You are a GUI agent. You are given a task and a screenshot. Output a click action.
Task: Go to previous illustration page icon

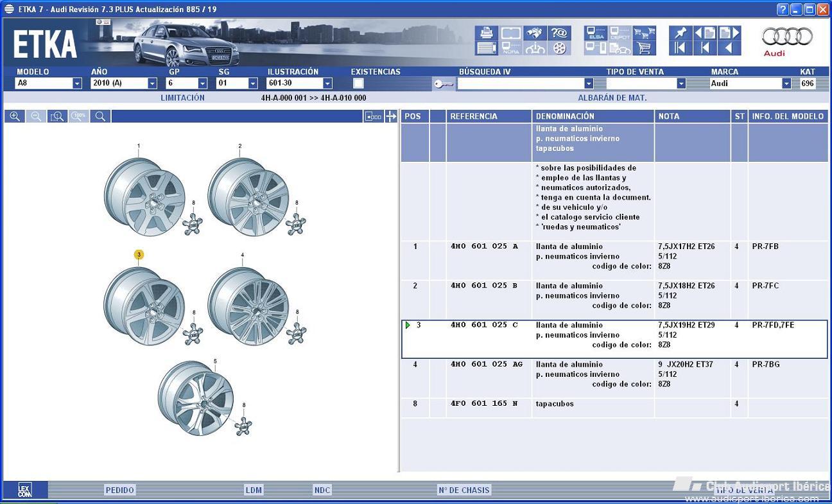pyautogui.click(x=705, y=33)
